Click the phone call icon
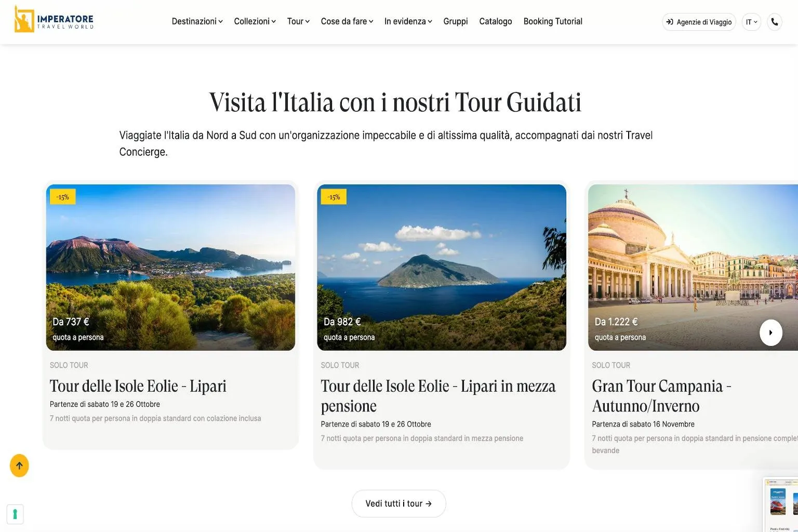 [x=774, y=22]
